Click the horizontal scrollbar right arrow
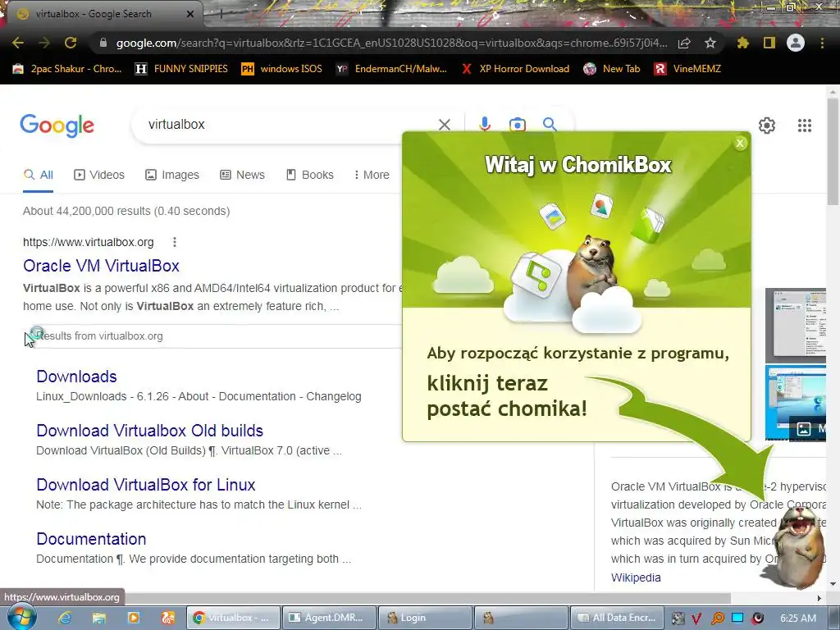 (819, 598)
